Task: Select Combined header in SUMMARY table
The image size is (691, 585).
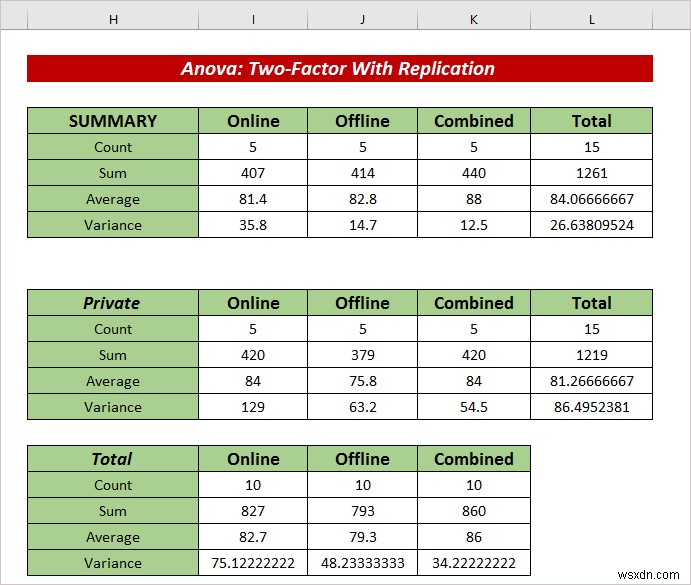Action: click(474, 121)
